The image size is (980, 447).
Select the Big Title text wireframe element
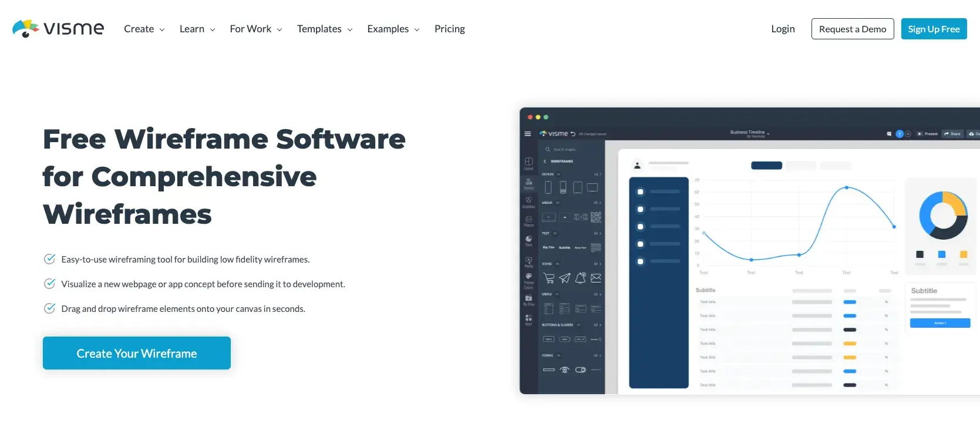click(548, 247)
